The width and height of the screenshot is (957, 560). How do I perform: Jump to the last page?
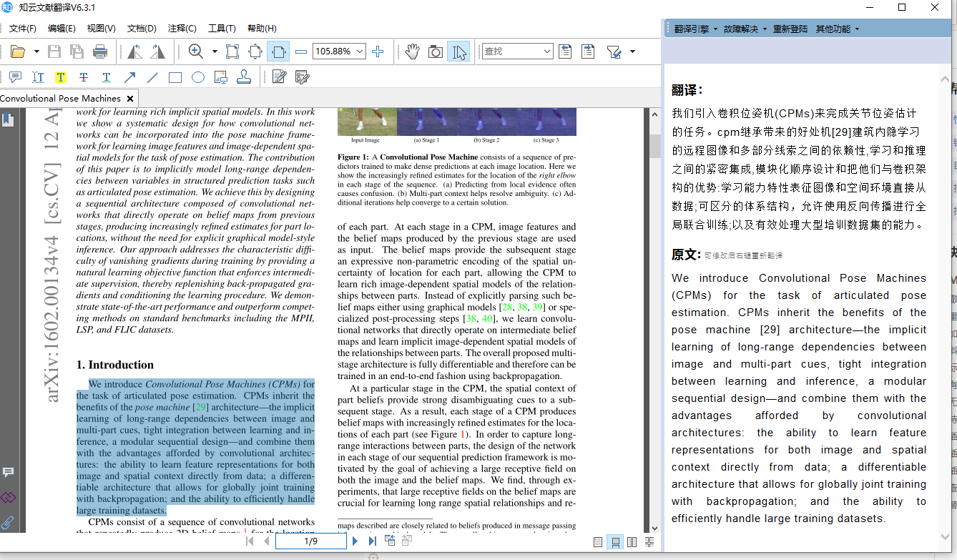click(x=373, y=541)
